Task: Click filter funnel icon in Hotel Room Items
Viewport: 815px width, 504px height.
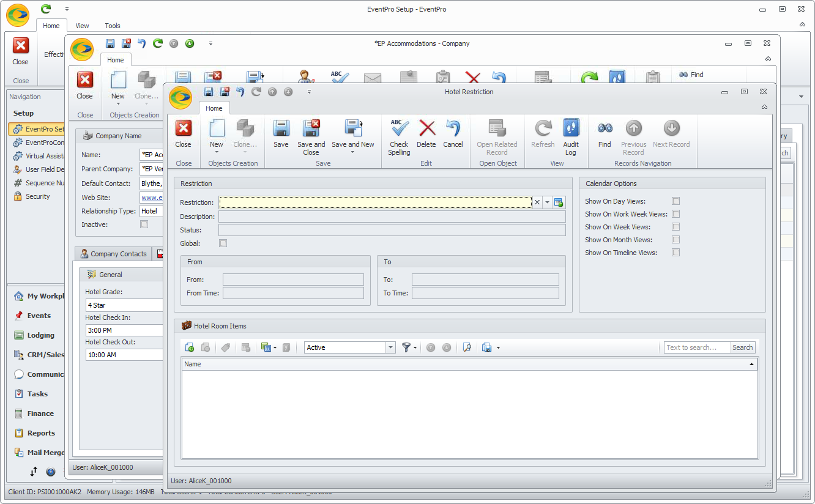Action: tap(406, 347)
